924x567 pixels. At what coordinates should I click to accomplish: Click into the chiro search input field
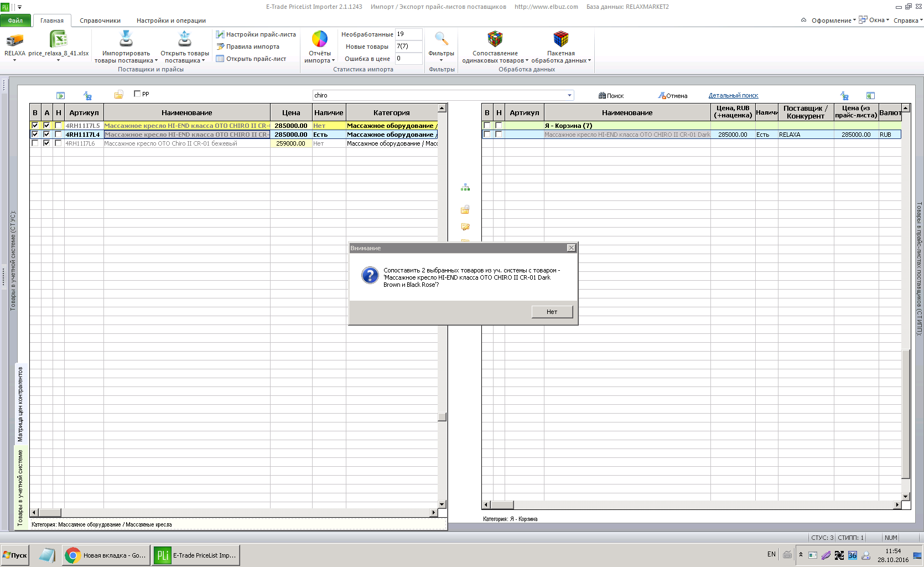coord(438,95)
